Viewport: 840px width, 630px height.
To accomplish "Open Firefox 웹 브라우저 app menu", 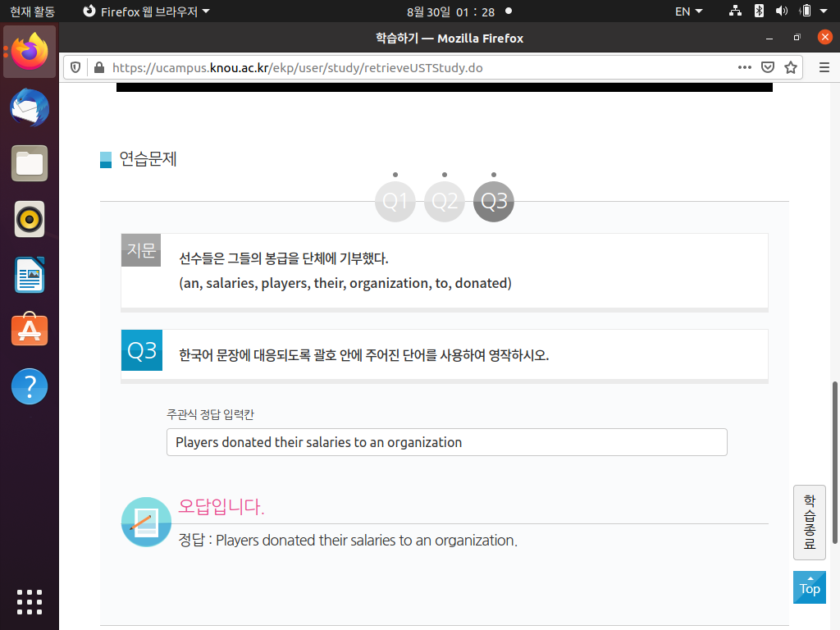I will pos(147,11).
